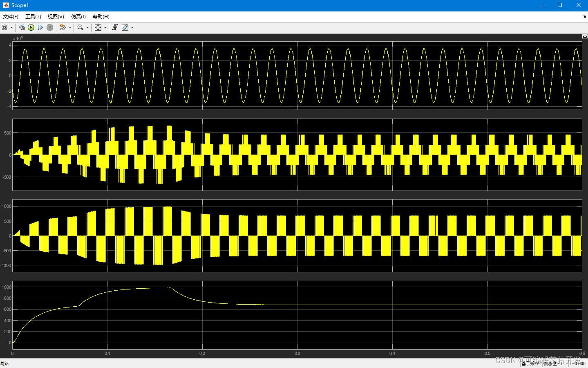Expand the zoom mode dropdown arrow
588x368 pixels.
pos(87,28)
